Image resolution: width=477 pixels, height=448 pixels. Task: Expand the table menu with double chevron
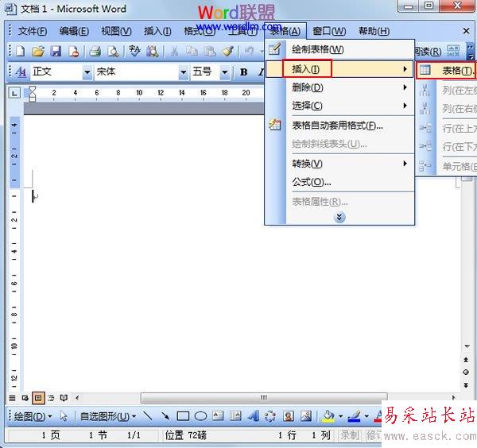coord(339,217)
